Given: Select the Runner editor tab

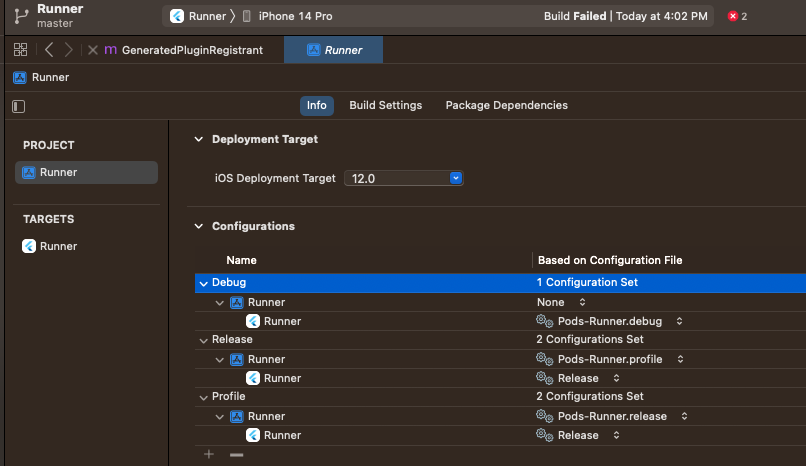Looking at the screenshot, I should (x=333, y=50).
